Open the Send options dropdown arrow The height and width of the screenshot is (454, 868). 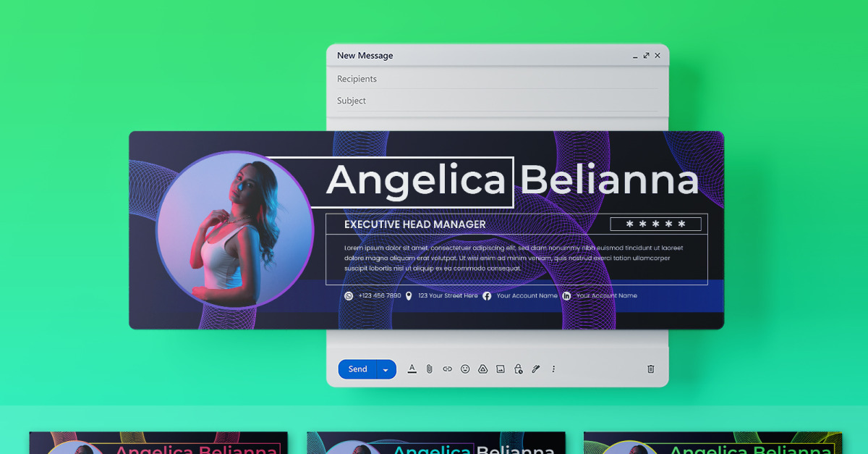[x=386, y=370]
